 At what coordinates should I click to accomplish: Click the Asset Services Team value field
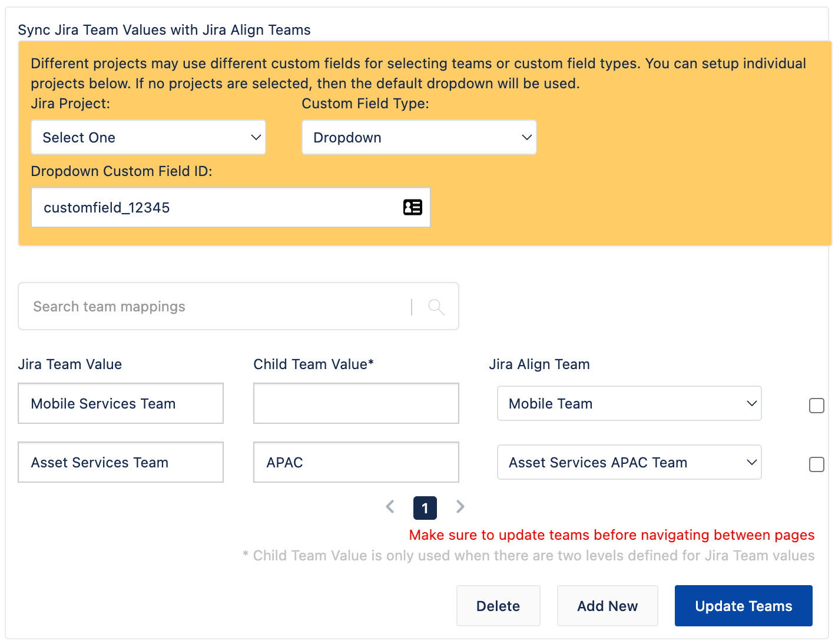[120, 462]
